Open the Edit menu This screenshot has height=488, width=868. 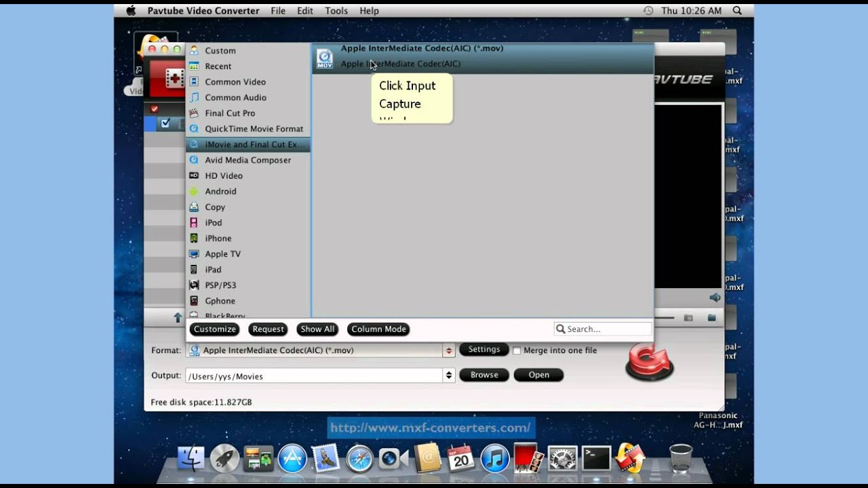(305, 11)
